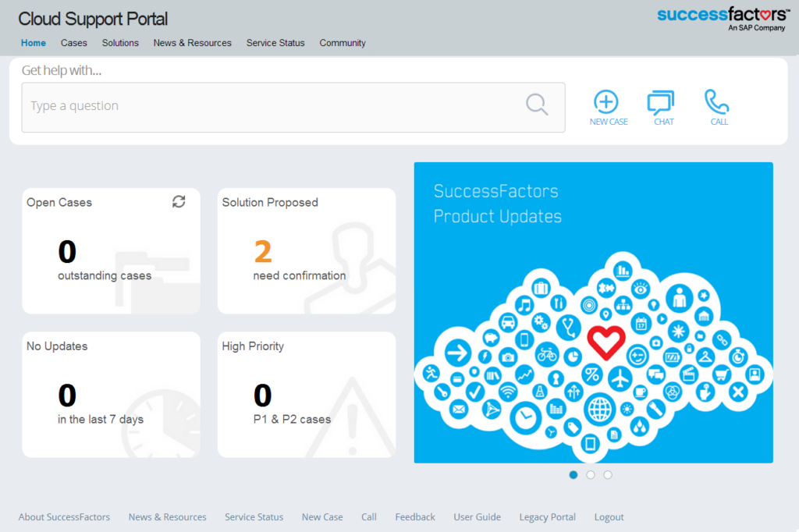The width and height of the screenshot is (799, 532).
Task: Click the 'P1 & P2 cases' text
Action: tap(292, 419)
